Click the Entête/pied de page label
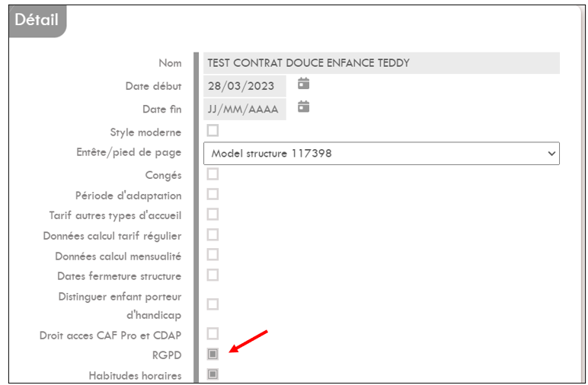This screenshot has height=385, width=588. click(x=129, y=152)
